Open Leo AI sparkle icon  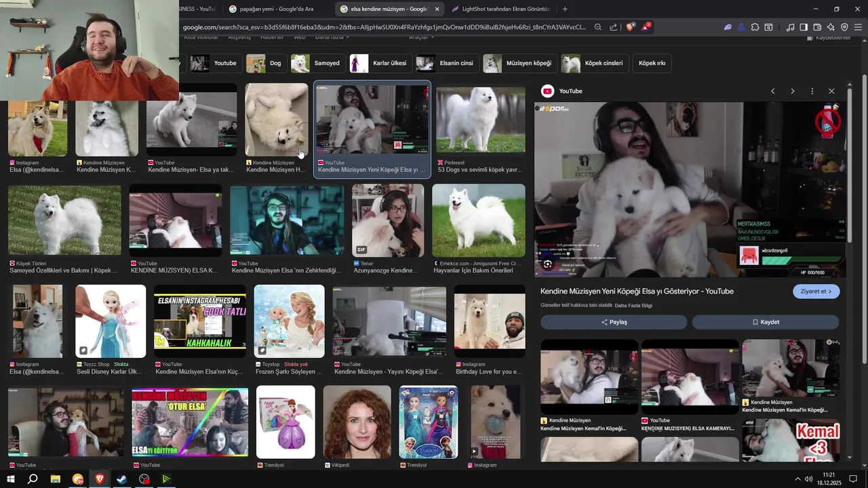[x=831, y=27]
